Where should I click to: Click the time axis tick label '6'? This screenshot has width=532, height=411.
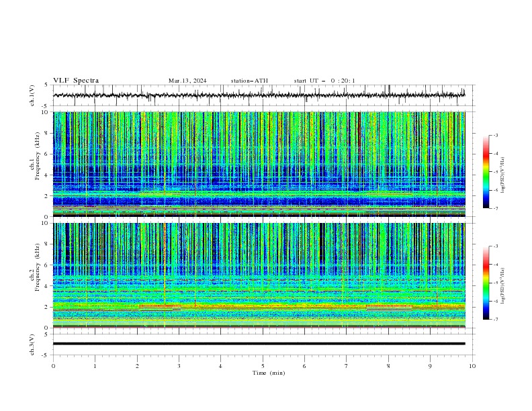304,366
